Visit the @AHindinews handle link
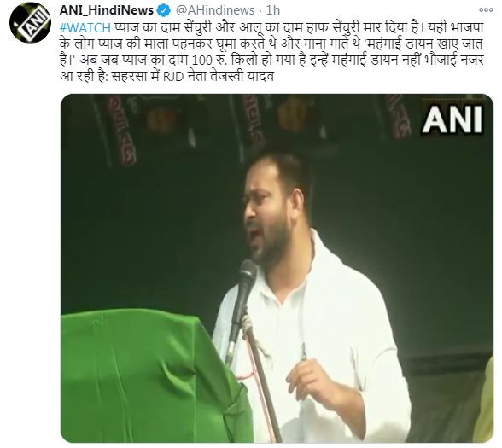The width and height of the screenshot is (502, 448). [x=215, y=10]
